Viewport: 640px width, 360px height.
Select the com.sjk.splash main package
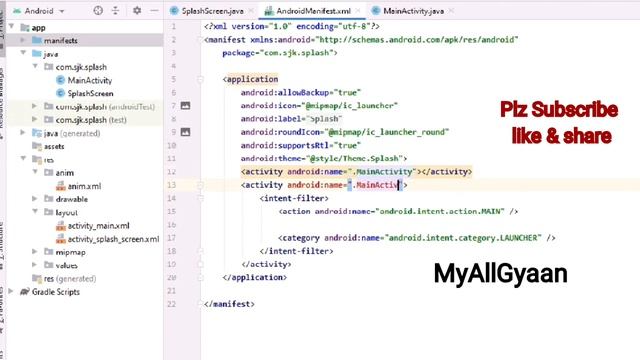click(81, 67)
